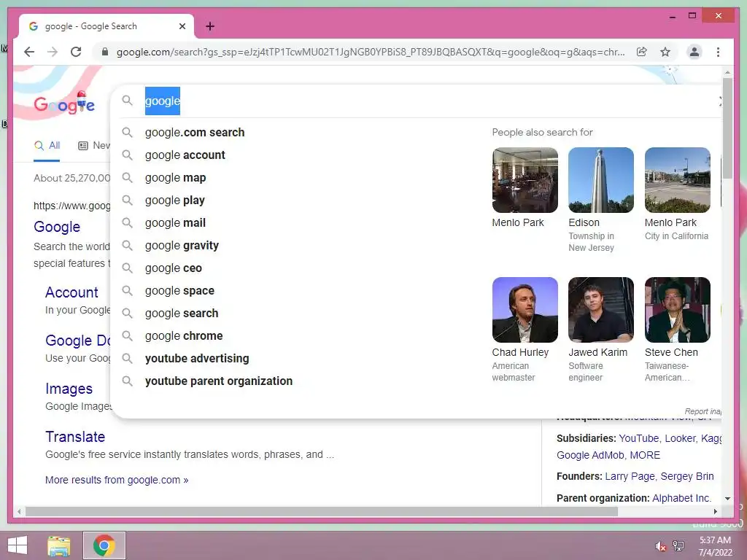The image size is (747, 560).
Task: Open the YouTube subsidiary link
Action: [639, 438]
